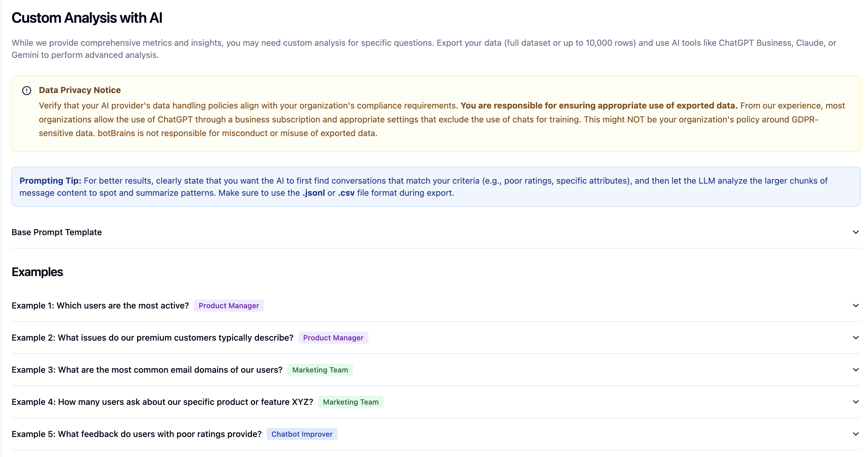Viewport: 868px width, 457px height.
Task: Click chevron arrow for Example 3 row
Action: (855, 370)
